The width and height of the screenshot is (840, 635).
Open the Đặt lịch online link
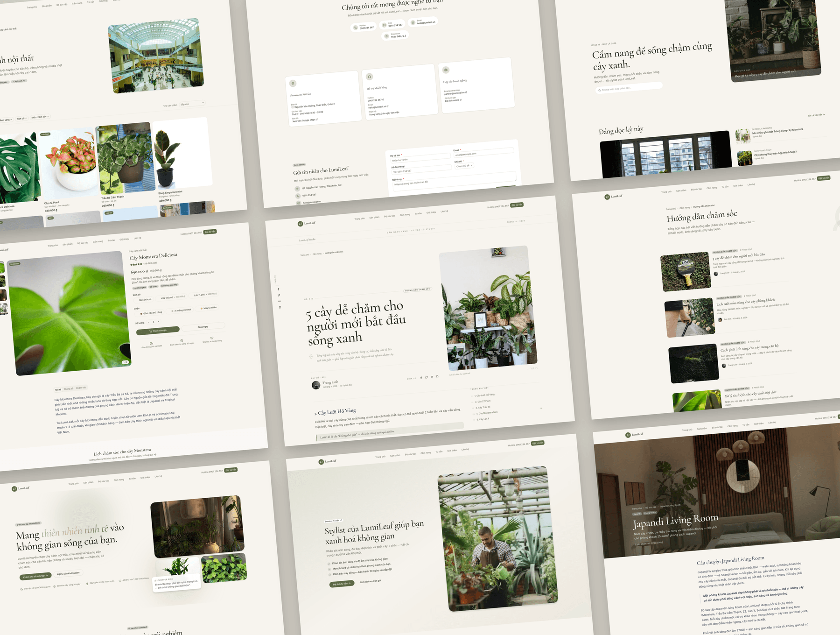click(x=453, y=100)
